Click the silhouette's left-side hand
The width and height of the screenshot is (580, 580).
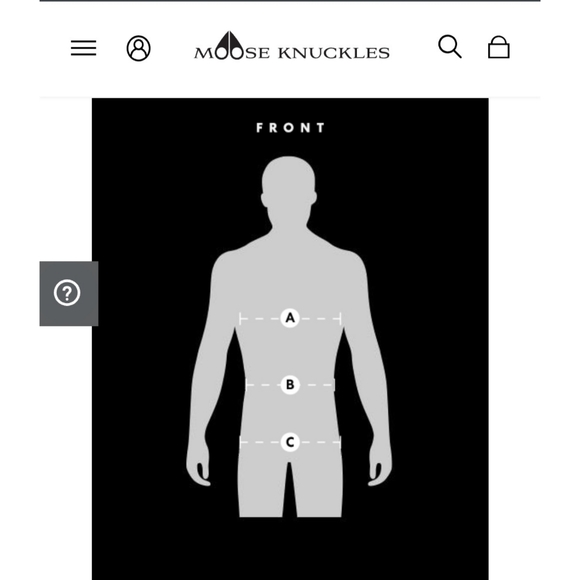point(198,466)
